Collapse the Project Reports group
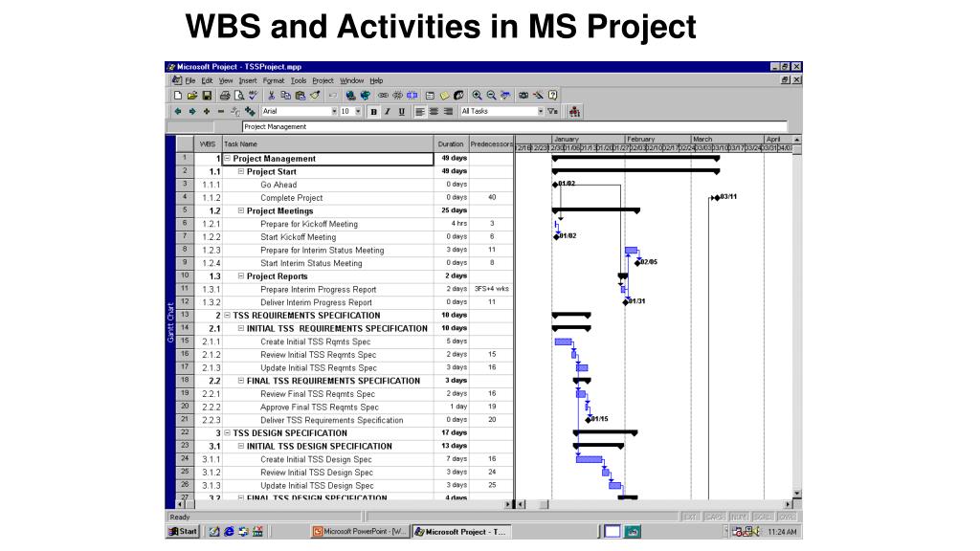 (241, 276)
